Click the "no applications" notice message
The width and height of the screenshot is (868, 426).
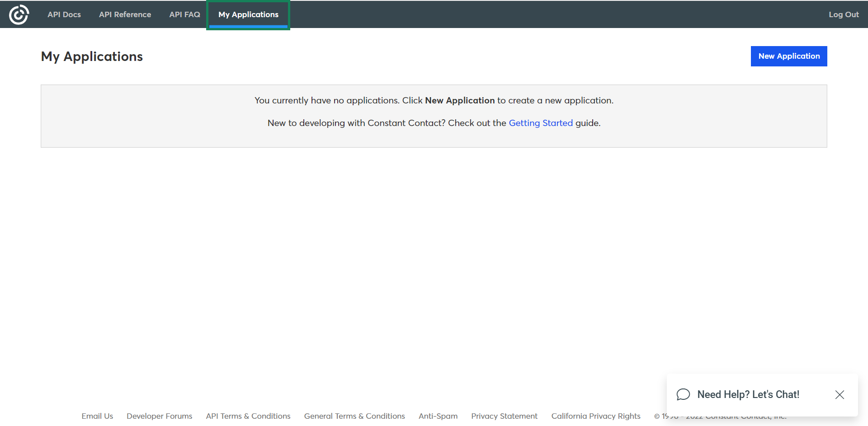point(433,101)
